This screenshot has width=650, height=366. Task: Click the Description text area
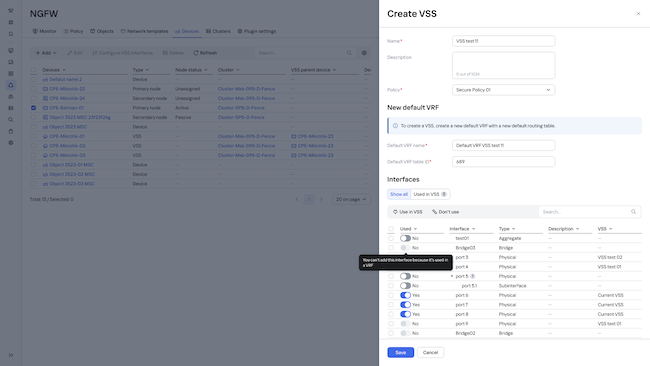(x=503, y=65)
